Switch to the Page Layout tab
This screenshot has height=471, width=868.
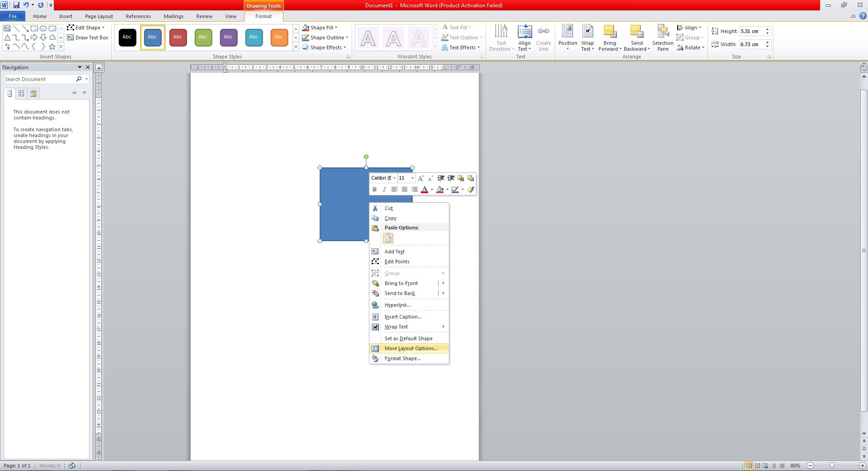pos(99,16)
